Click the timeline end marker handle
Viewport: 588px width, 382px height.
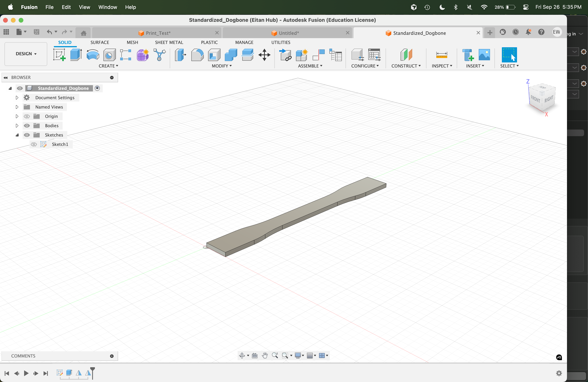coord(92,369)
